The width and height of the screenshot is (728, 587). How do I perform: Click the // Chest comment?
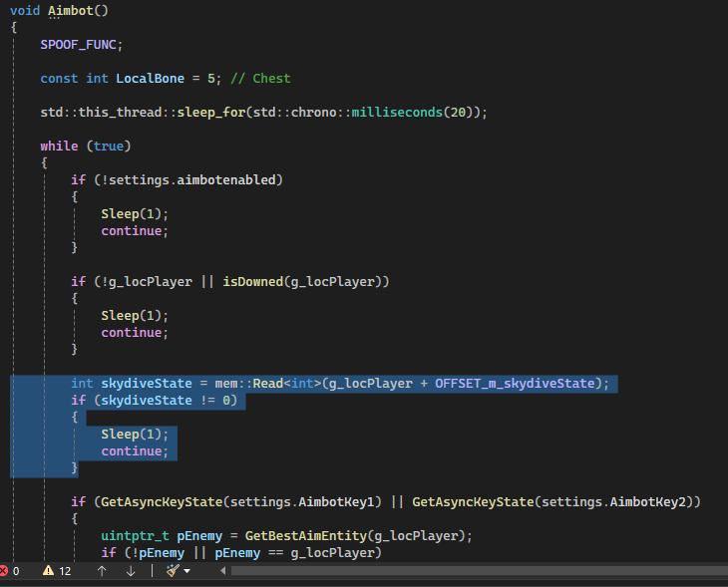pos(260,79)
